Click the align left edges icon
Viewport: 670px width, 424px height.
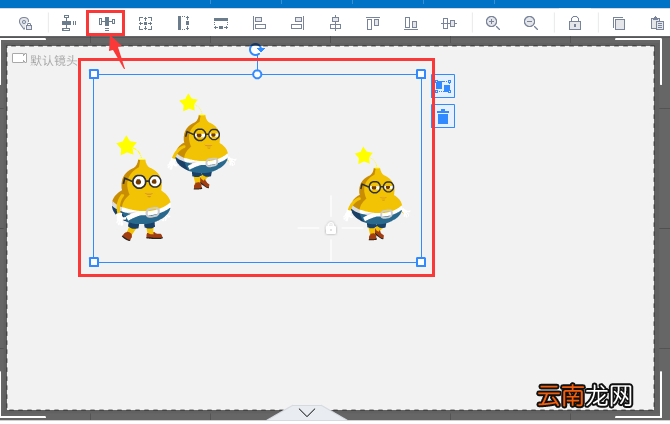point(259,23)
